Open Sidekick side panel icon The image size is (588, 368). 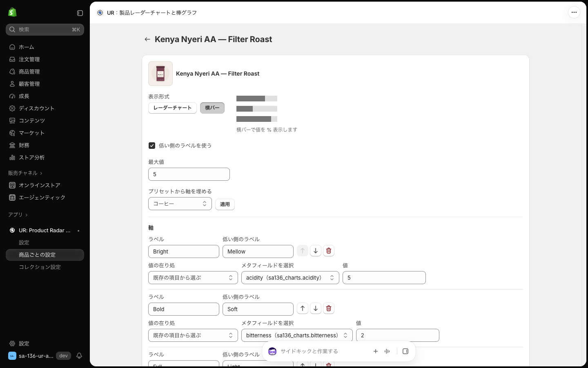tap(405, 351)
